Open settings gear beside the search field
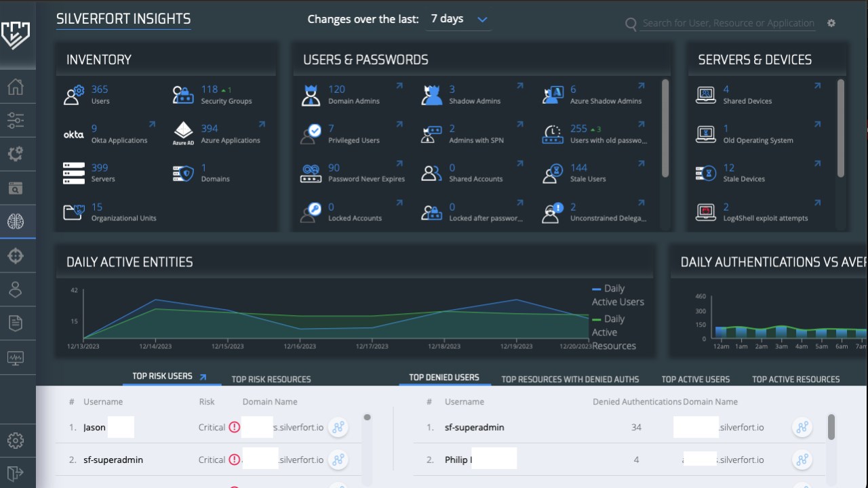 pyautogui.click(x=831, y=23)
